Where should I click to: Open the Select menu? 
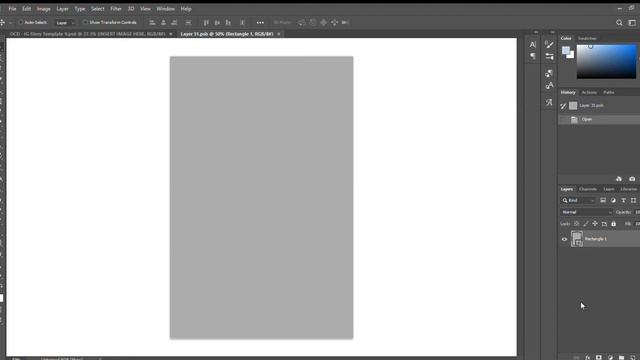tap(98, 9)
